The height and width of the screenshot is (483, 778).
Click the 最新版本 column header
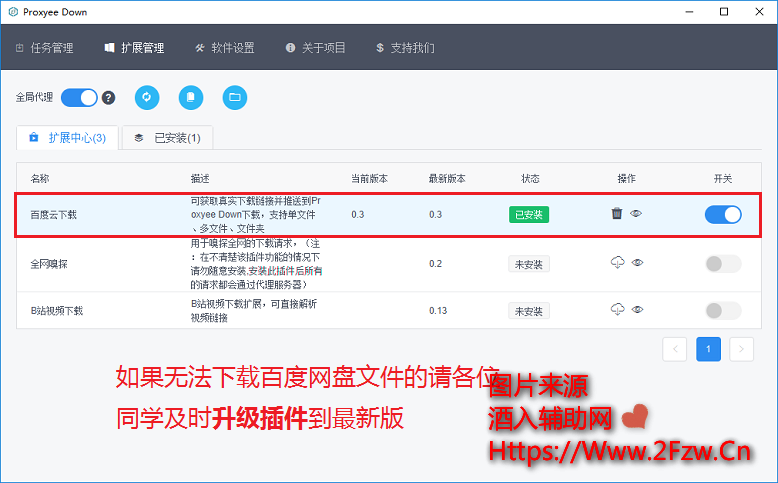click(447, 179)
